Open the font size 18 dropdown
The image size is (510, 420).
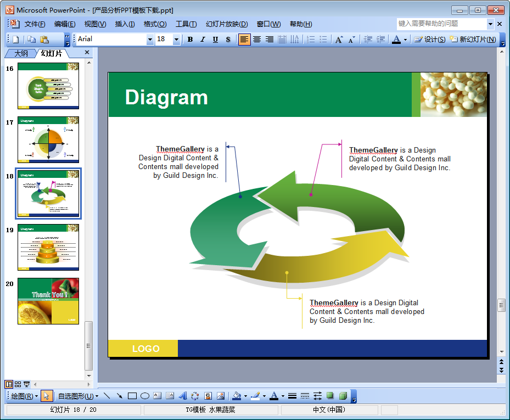[176, 40]
